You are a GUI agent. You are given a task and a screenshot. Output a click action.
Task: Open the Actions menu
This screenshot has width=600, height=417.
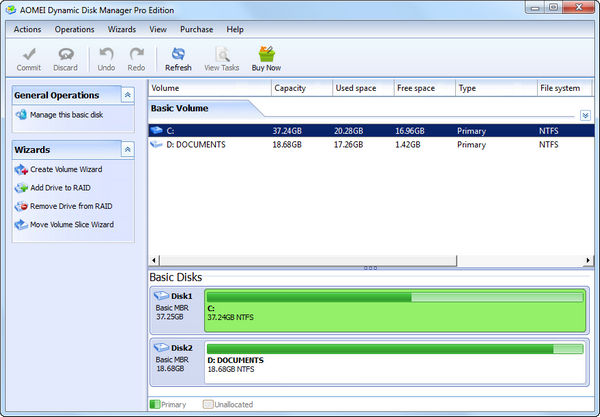28,29
